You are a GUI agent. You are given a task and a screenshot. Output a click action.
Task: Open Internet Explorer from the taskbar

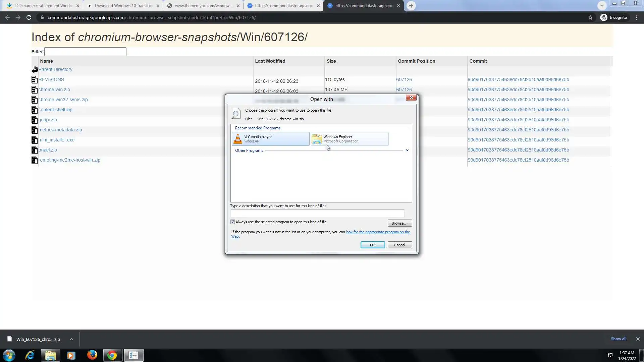pos(30,355)
